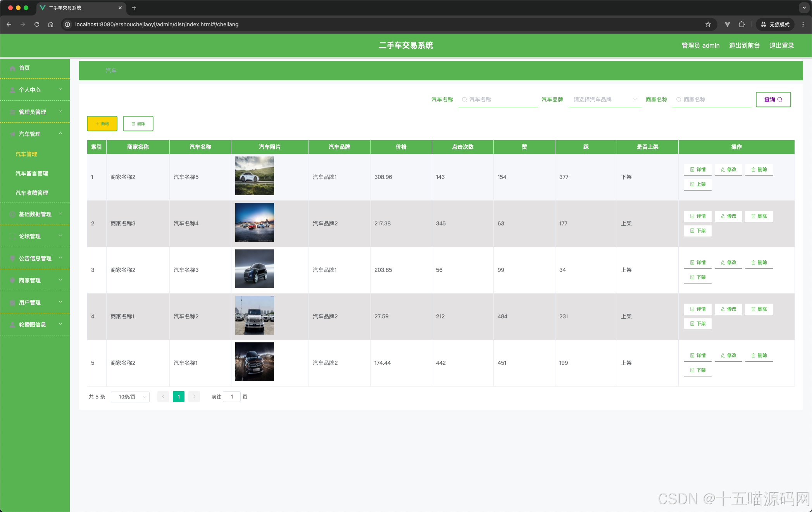Select page 1 in pagination
812x512 pixels.
click(x=179, y=397)
